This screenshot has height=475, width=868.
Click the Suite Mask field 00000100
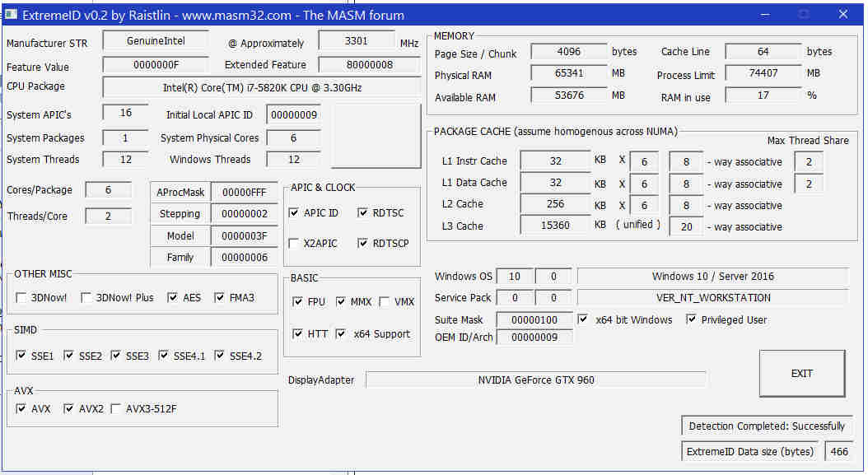coord(534,319)
